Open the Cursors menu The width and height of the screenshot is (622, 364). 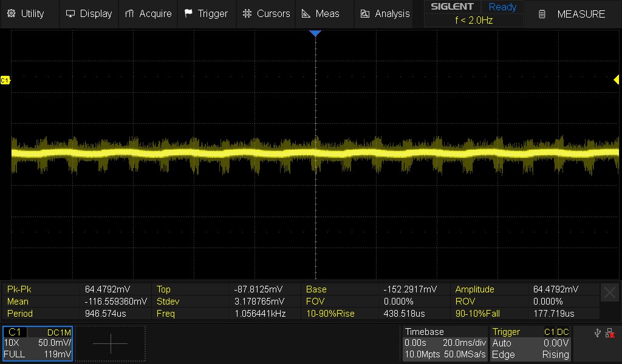(266, 13)
